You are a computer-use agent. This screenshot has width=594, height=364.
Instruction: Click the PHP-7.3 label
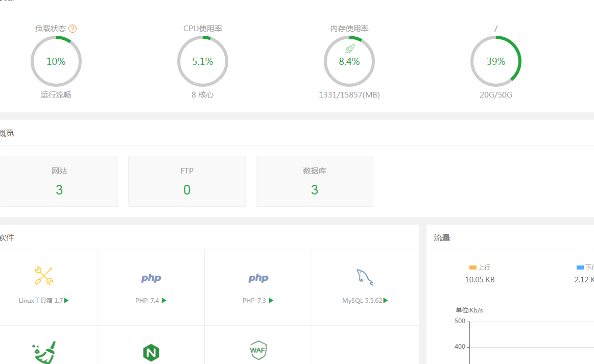(254, 300)
